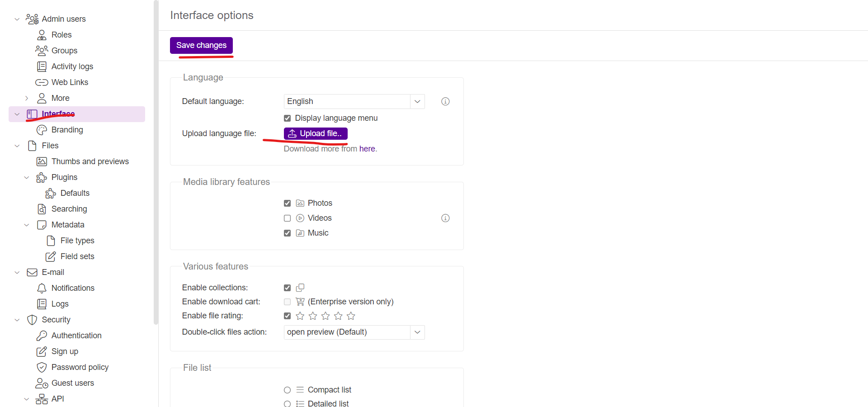
Task: Enable the Videos media library checkbox
Action: click(287, 218)
